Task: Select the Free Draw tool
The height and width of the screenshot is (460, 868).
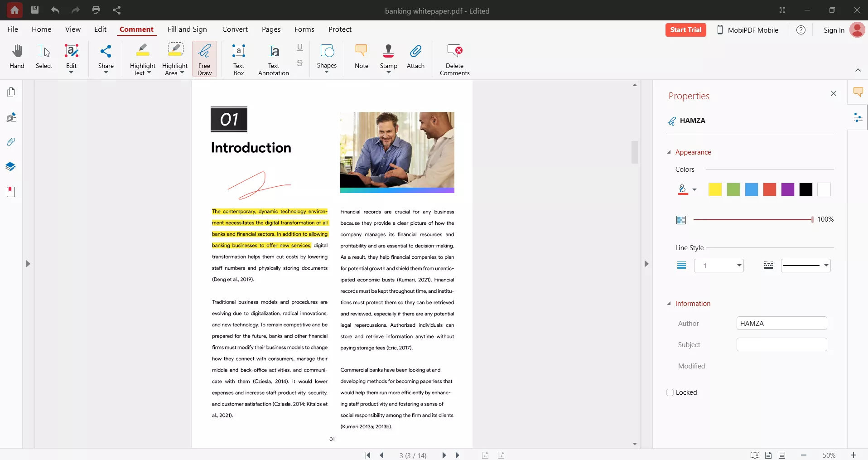Action: [204, 58]
